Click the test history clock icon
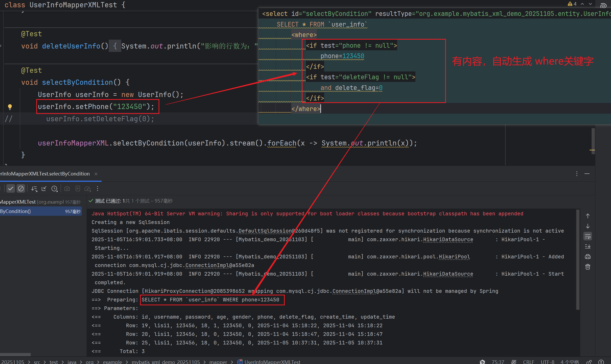 click(54, 189)
